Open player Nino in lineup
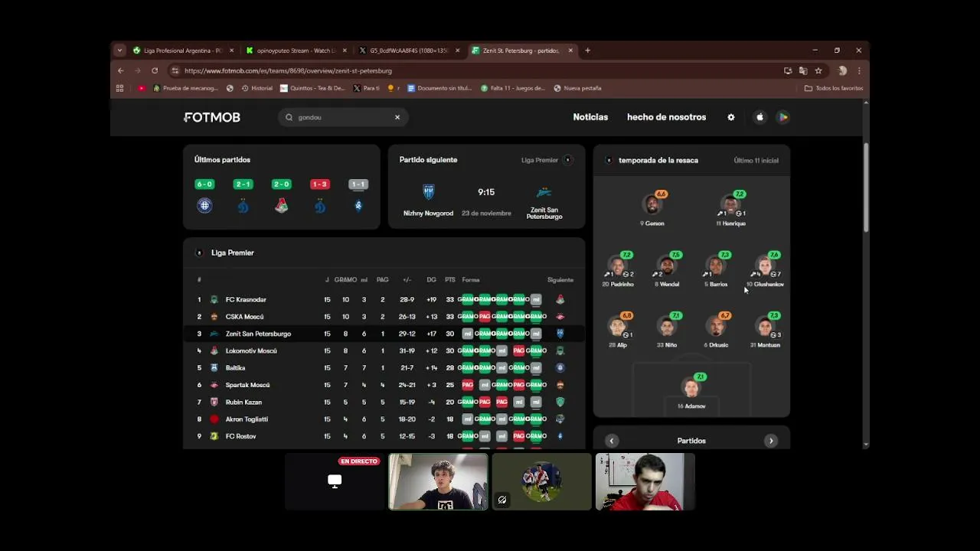This screenshot has height=551, width=980. tap(667, 330)
